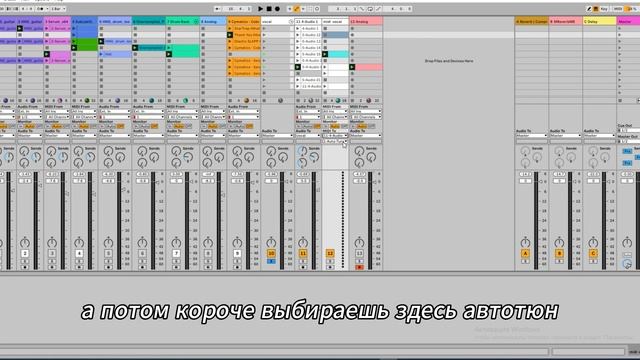Open the Cue Out dropdown
Image resolution: width=640 pixels, height=360 pixels.
(x=629, y=130)
